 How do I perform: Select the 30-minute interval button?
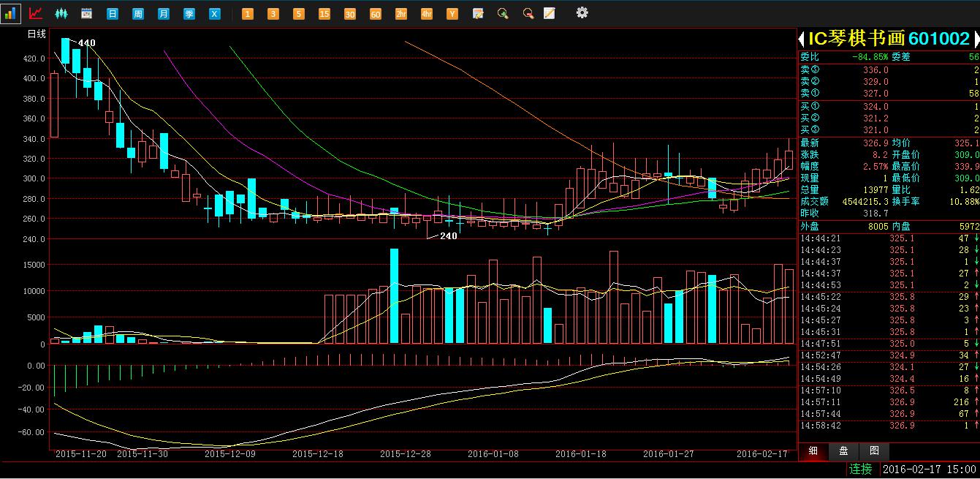[x=350, y=14]
